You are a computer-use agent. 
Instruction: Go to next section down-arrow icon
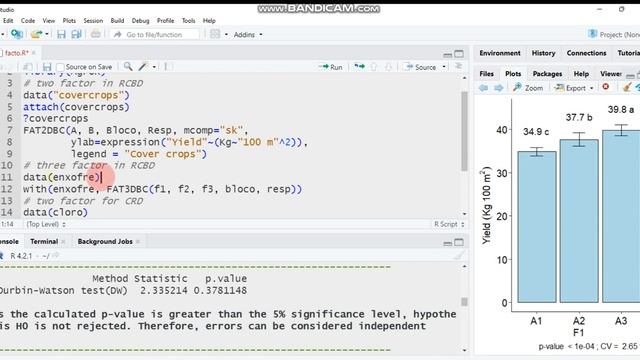pos(388,67)
